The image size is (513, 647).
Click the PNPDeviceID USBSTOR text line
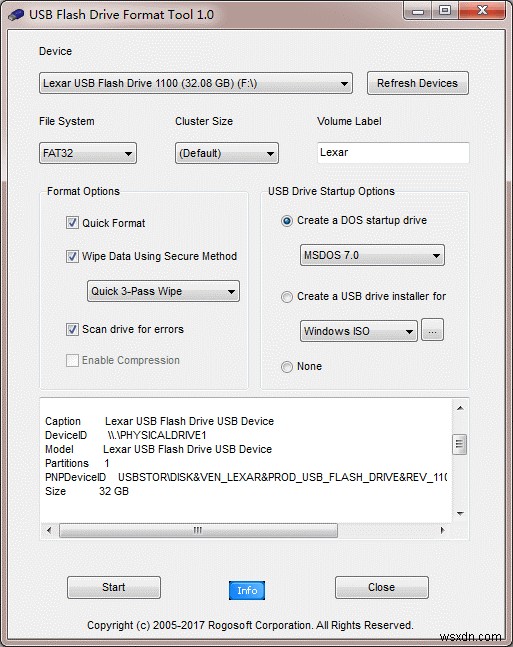(x=246, y=477)
